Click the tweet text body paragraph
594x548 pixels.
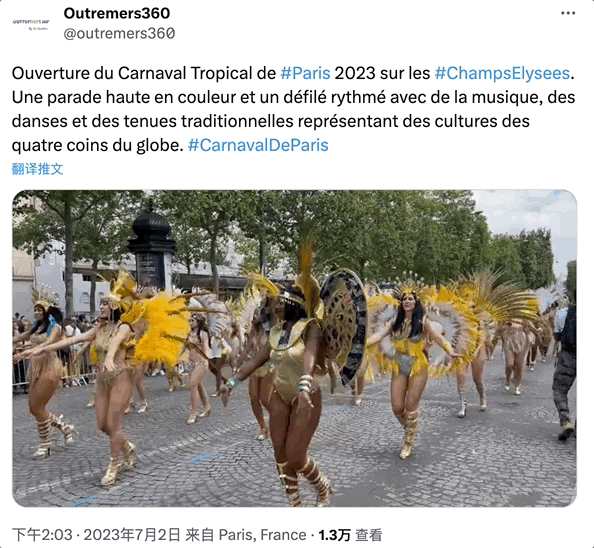[x=294, y=109]
